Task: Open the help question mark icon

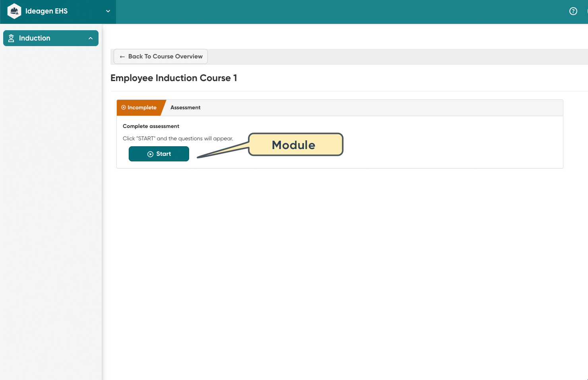Action: [573, 11]
